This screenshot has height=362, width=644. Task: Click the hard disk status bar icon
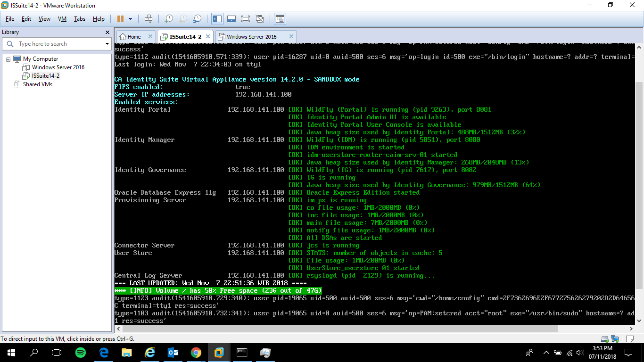click(x=604, y=339)
